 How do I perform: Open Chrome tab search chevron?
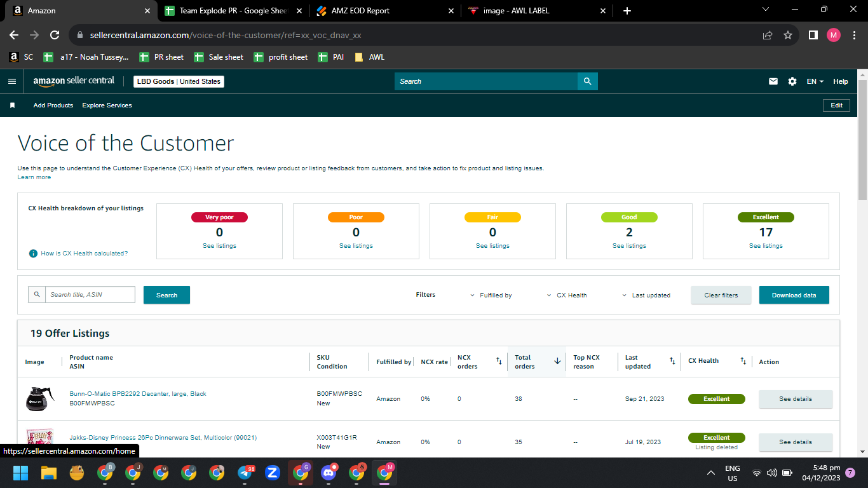[766, 10]
